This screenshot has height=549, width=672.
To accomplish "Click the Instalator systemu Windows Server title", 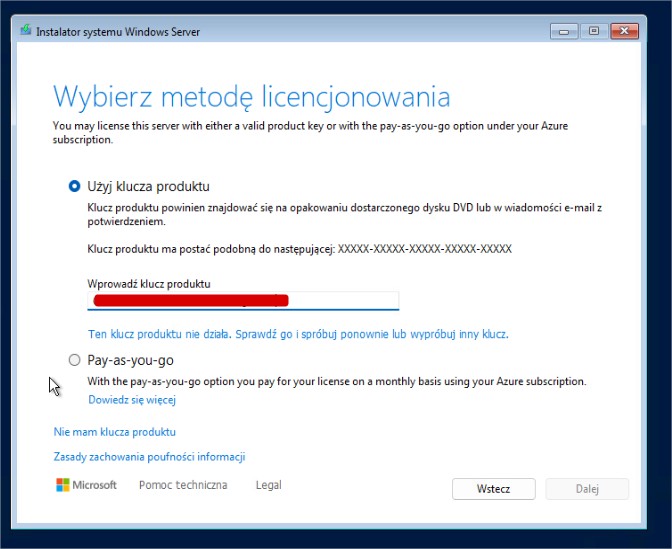I will click(118, 32).
